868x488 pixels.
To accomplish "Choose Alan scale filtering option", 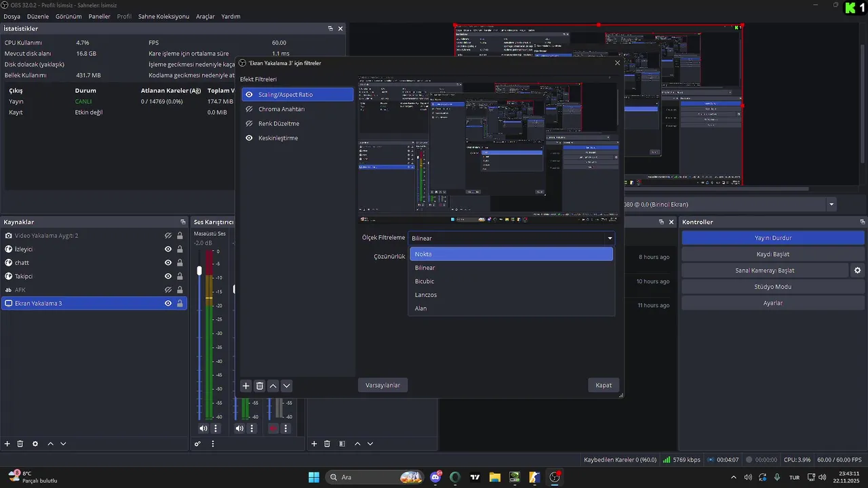I will (x=511, y=308).
